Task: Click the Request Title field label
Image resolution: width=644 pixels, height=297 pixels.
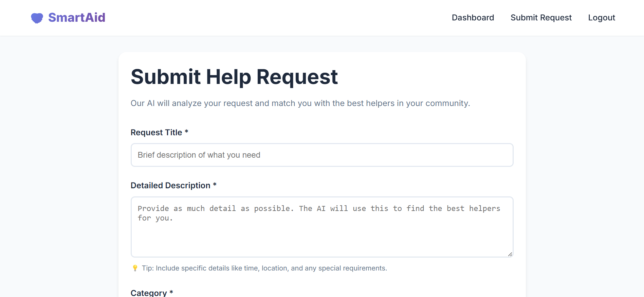Action: [x=156, y=133]
